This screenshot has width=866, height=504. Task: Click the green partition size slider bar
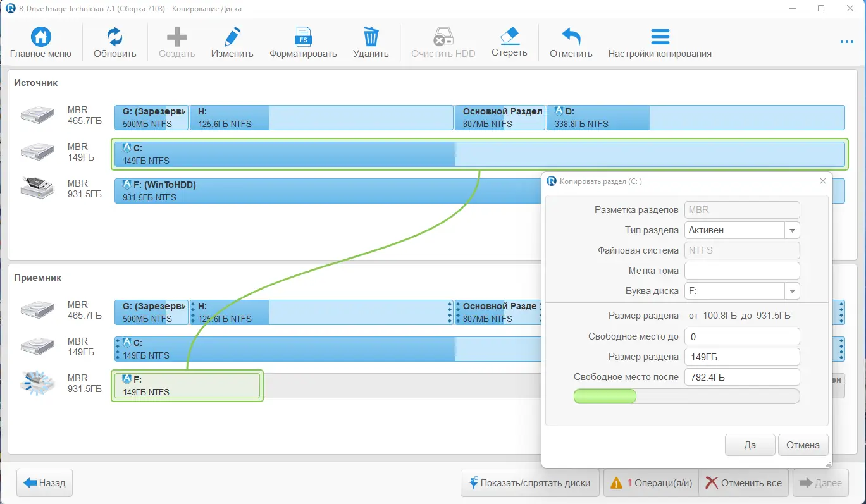(x=605, y=396)
